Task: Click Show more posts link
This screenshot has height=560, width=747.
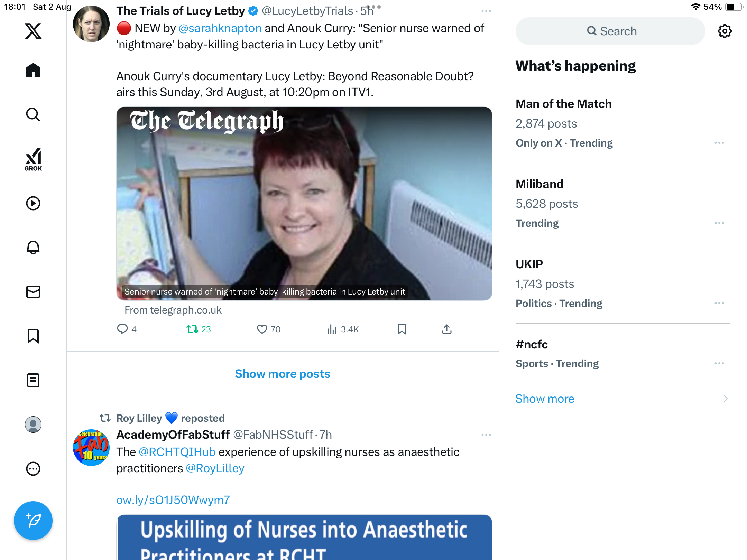Action: click(283, 374)
